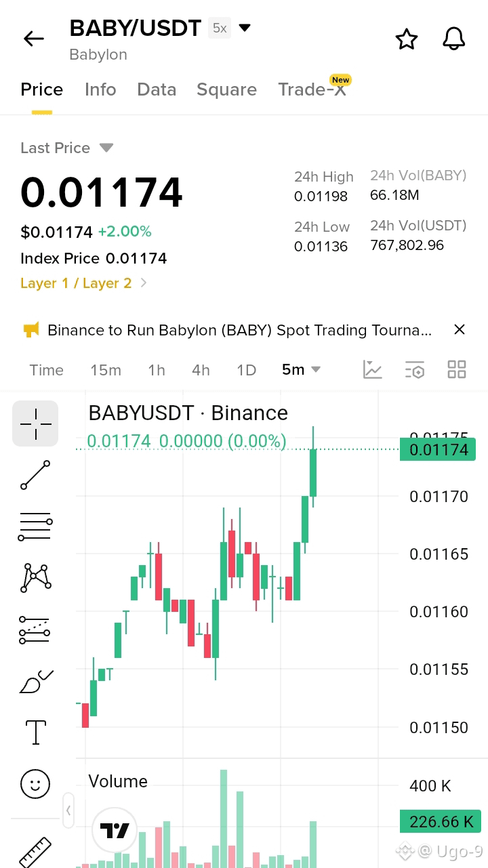Viewport: 488px width, 868px height.
Task: Click the 226.66 K volume label
Action: click(x=441, y=821)
